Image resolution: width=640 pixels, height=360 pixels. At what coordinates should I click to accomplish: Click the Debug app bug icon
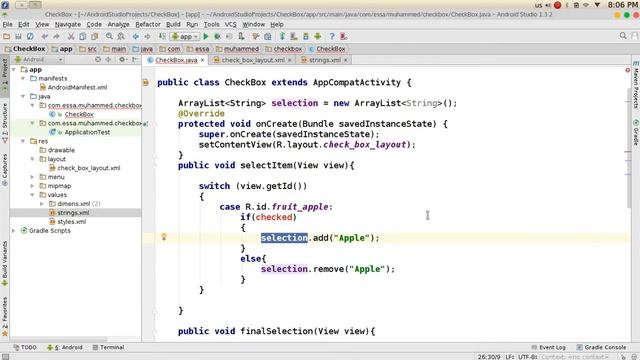point(218,37)
